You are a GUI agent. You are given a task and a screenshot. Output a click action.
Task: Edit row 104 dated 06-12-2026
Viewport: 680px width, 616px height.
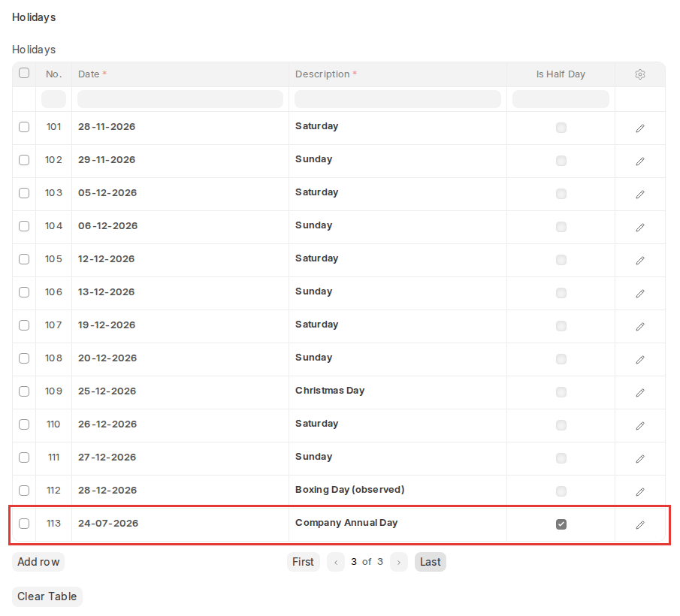click(639, 227)
